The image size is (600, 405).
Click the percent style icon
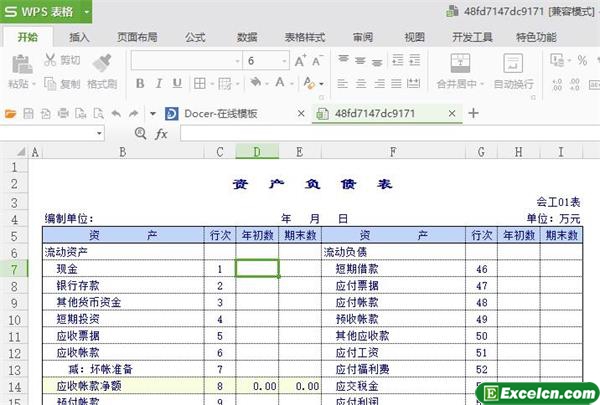pyautogui.click(x=582, y=60)
